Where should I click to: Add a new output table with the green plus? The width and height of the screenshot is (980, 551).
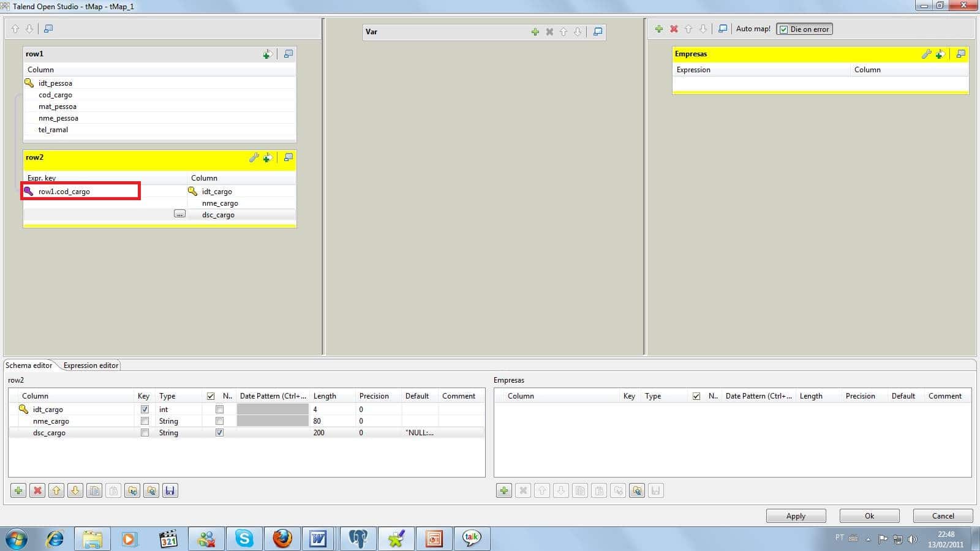659,29
